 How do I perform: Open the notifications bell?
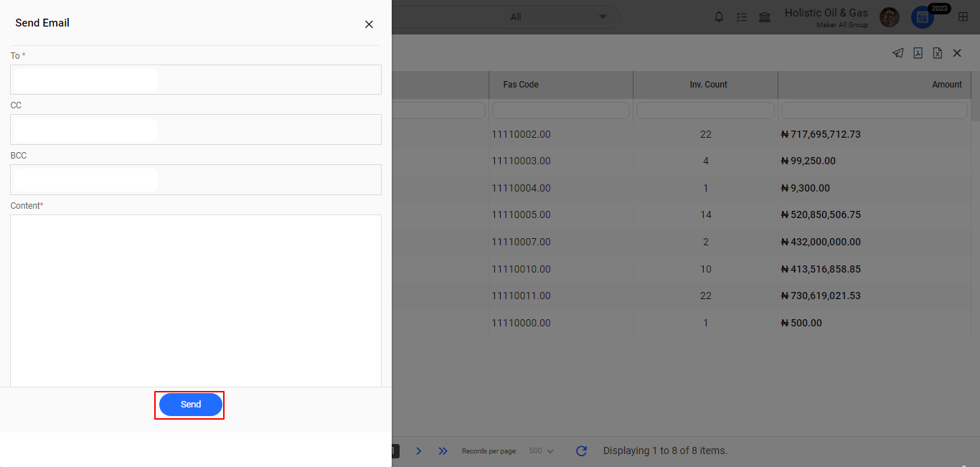[719, 17]
